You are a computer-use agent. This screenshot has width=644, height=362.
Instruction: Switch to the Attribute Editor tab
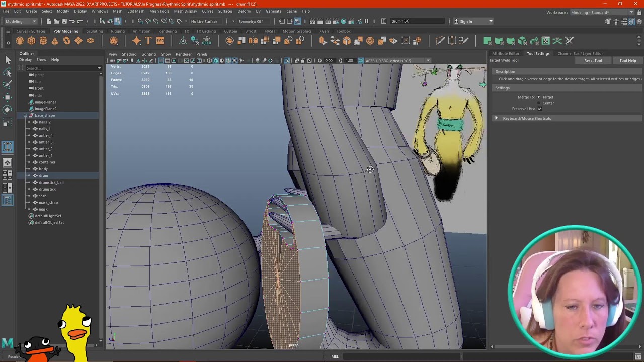click(506, 54)
